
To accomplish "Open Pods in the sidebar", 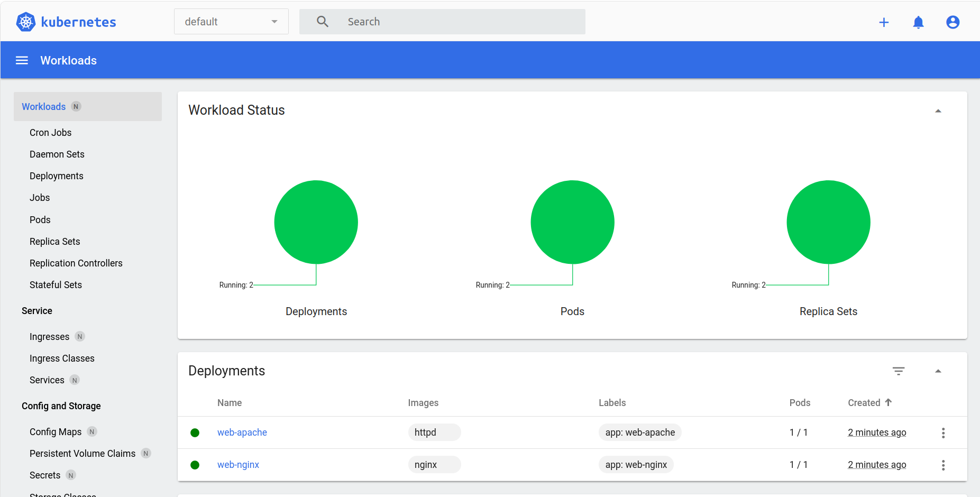I will [x=40, y=220].
